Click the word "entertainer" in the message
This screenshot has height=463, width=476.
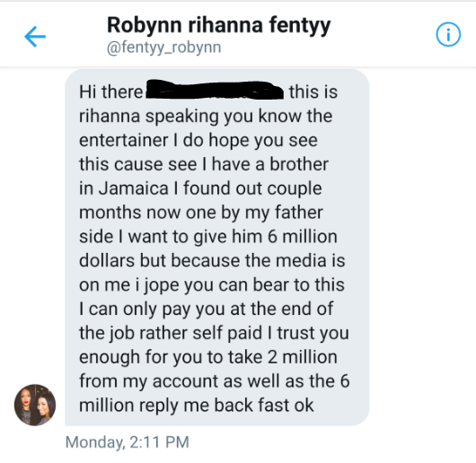tap(124, 141)
